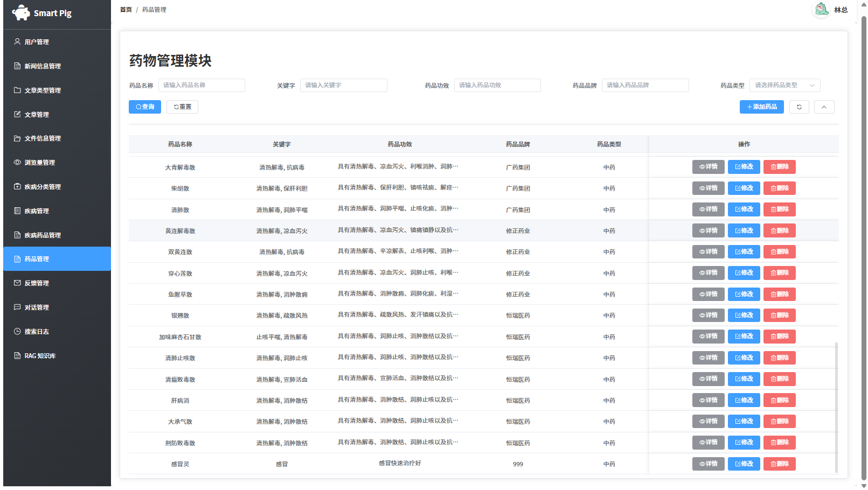Open the 药品类型 dropdown selector
Viewport: 868px width, 490px height.
[784, 85]
